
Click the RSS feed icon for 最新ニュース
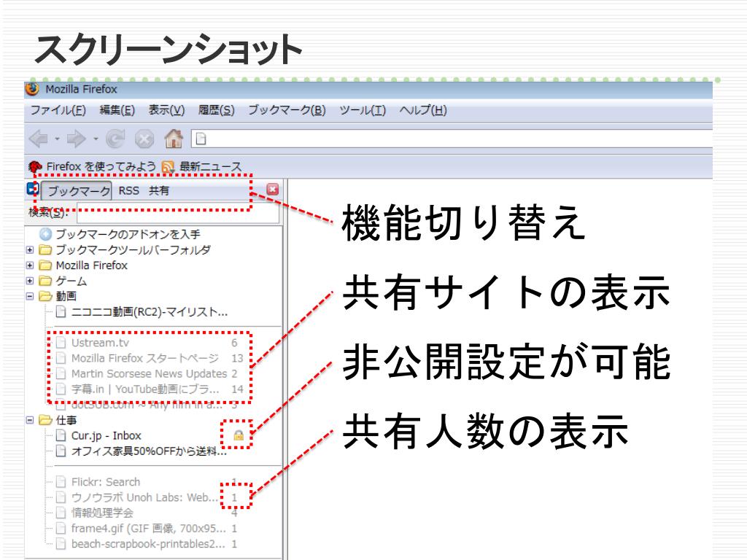point(169,167)
